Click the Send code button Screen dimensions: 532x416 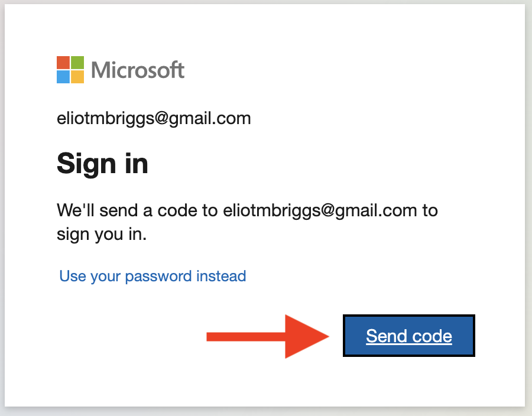[x=409, y=336]
